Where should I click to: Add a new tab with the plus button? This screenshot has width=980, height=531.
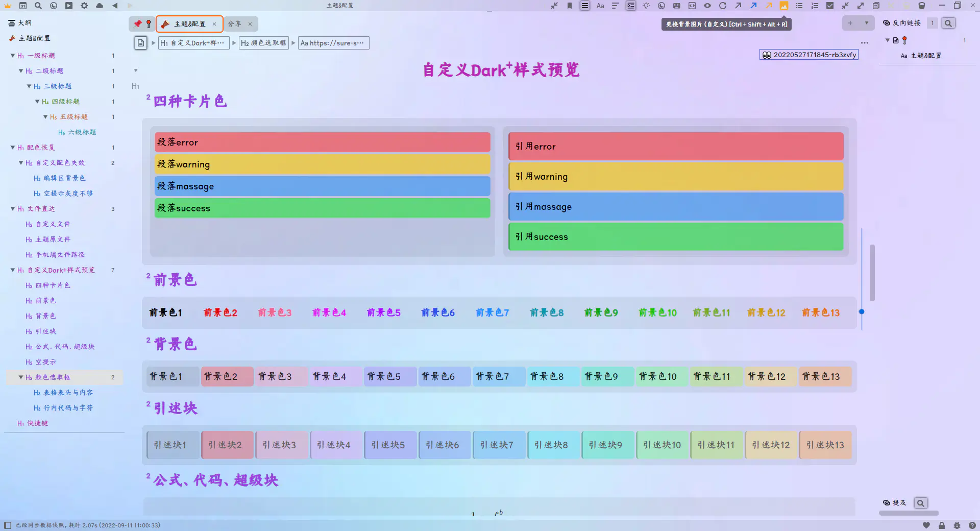pos(850,23)
